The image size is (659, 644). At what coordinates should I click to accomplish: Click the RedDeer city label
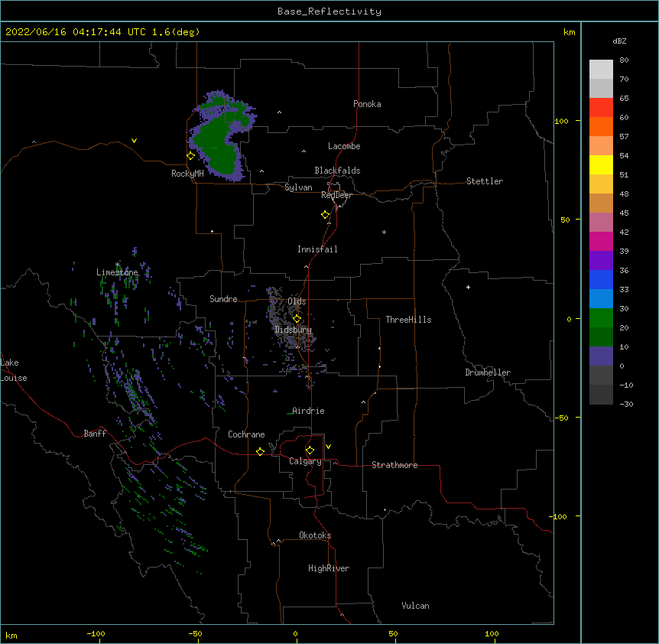pyautogui.click(x=336, y=195)
